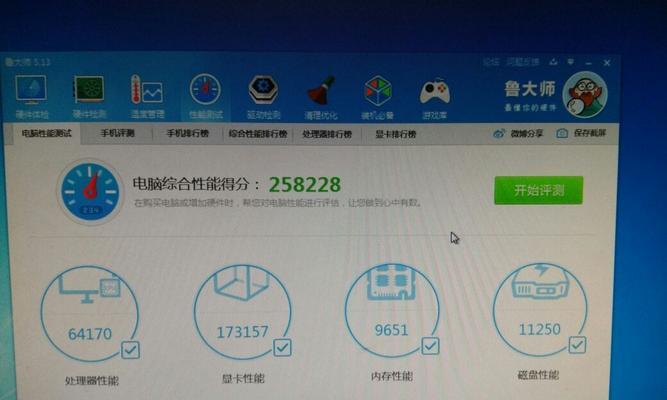Click the Weibo share icon
The image size is (667, 400).
click(x=499, y=134)
